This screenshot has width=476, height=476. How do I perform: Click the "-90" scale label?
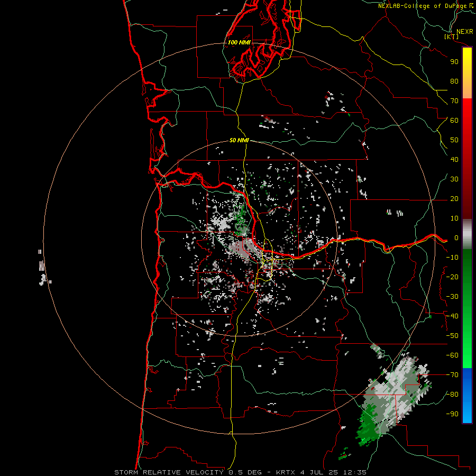pos(452,414)
